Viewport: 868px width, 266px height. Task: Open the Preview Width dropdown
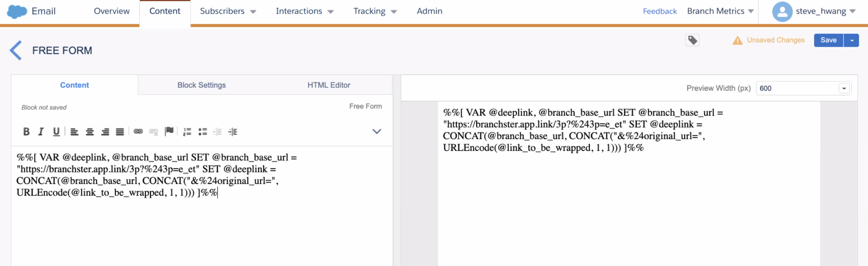pos(803,88)
